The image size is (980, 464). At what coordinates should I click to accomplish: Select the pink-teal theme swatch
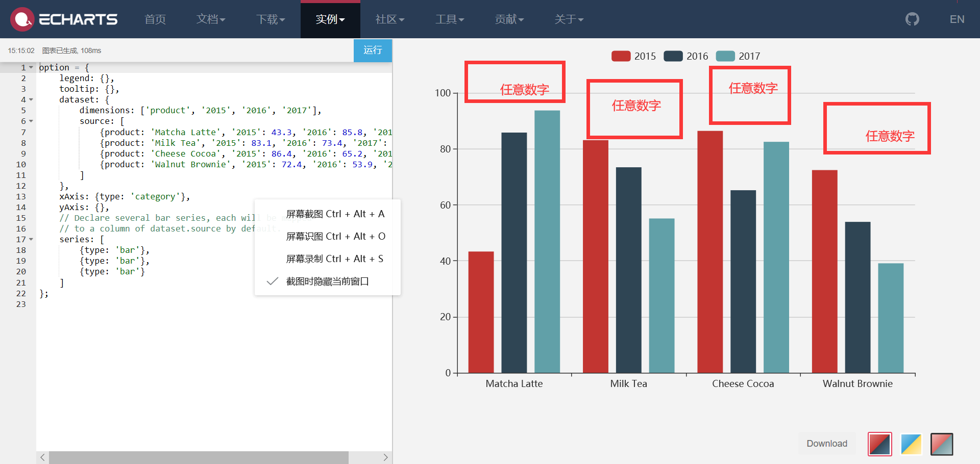click(942, 444)
